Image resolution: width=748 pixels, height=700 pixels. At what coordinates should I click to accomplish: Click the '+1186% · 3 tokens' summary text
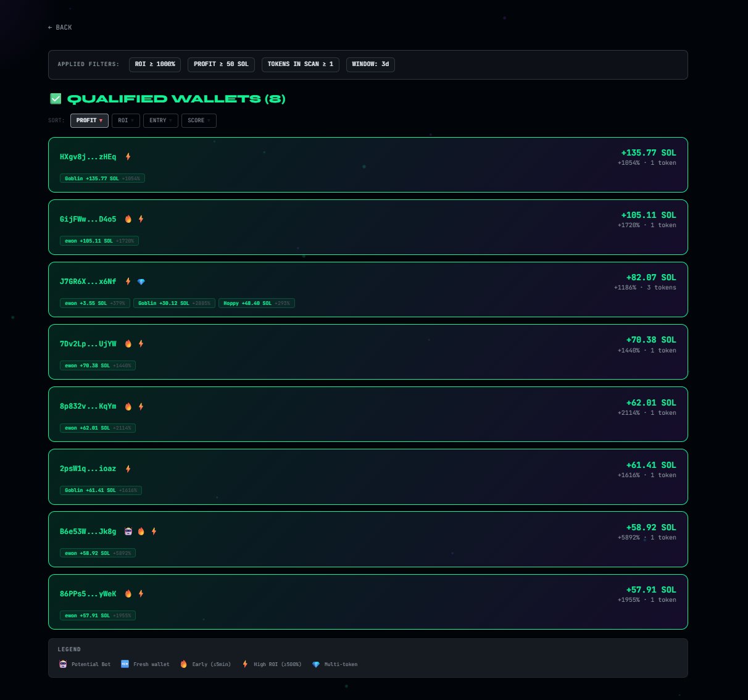pyautogui.click(x=645, y=288)
